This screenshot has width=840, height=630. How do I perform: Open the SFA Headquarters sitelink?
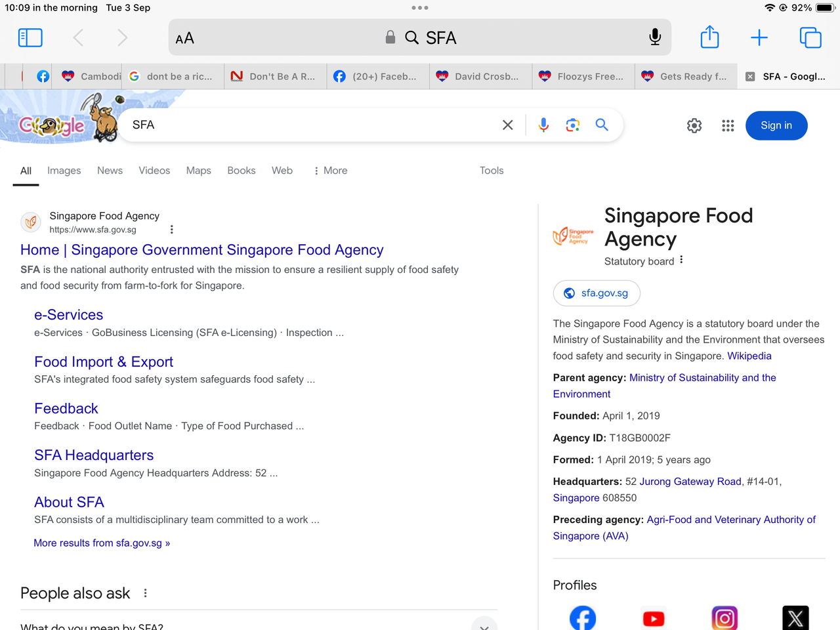pos(94,455)
